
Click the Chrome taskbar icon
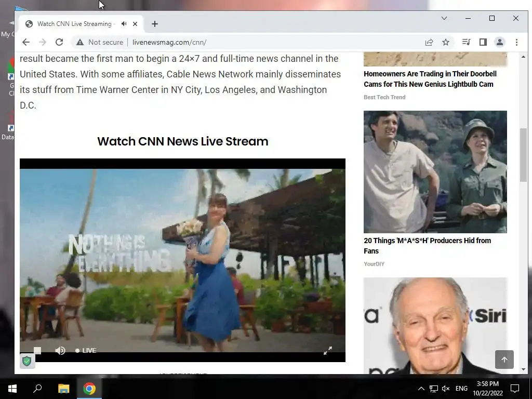89,389
